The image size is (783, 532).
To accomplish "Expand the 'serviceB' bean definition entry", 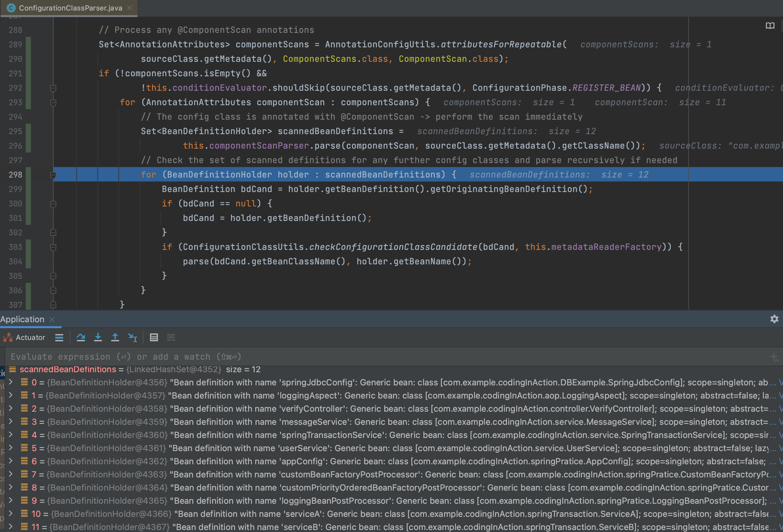I will pos(11,526).
